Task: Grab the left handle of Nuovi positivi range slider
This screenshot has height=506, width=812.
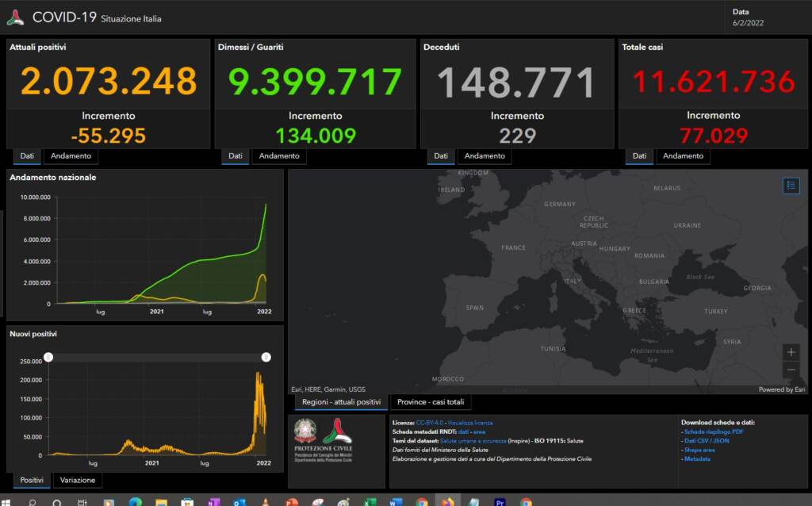Action: pos(48,358)
